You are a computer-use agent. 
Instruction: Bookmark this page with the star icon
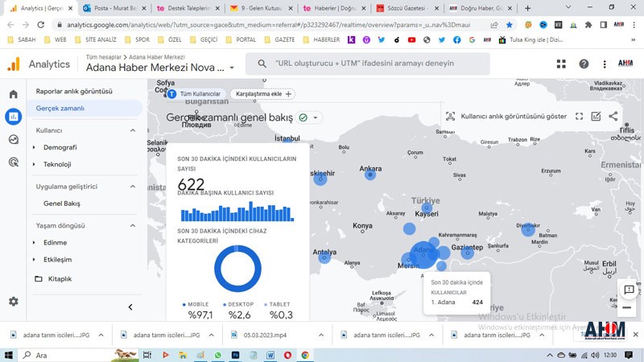pyautogui.click(x=510, y=25)
